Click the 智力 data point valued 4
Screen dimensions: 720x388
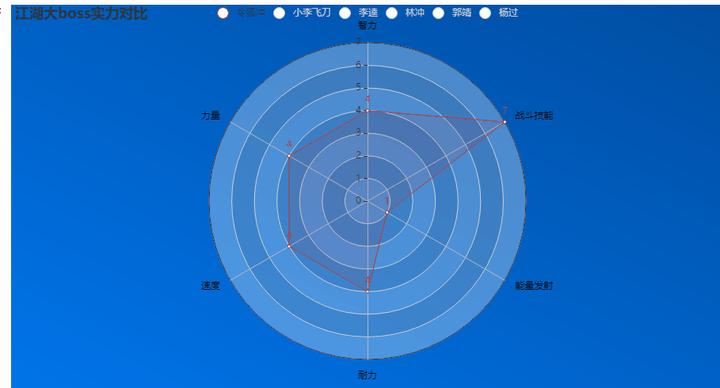click(367, 111)
